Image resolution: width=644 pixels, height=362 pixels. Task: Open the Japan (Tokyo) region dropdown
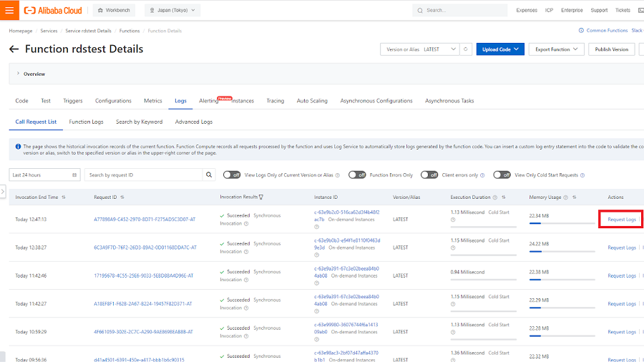pos(172,11)
